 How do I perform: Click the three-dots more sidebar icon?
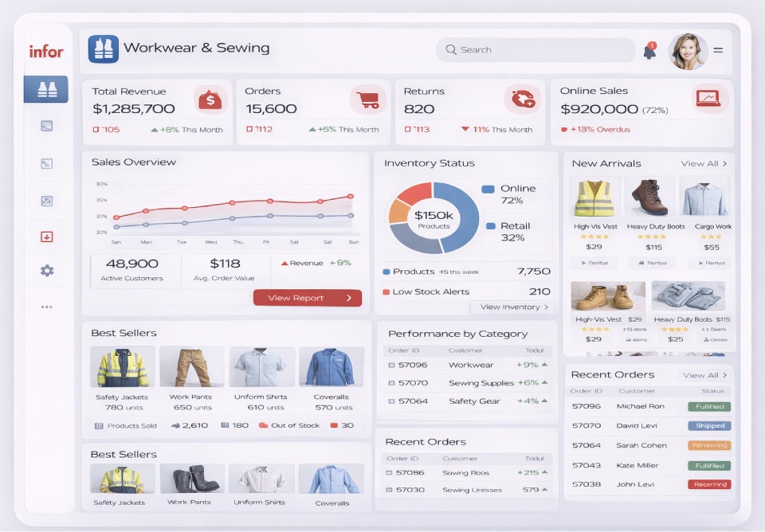(x=47, y=307)
